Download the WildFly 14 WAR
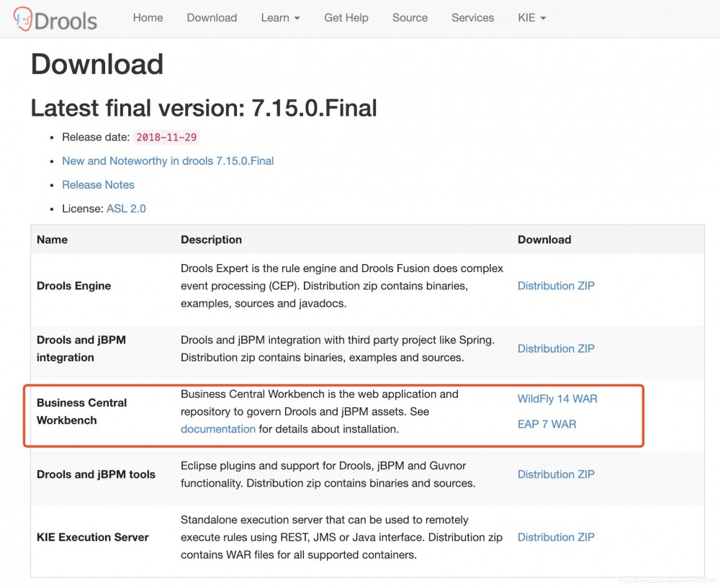Screen dimensions: 720x588 [x=557, y=399]
